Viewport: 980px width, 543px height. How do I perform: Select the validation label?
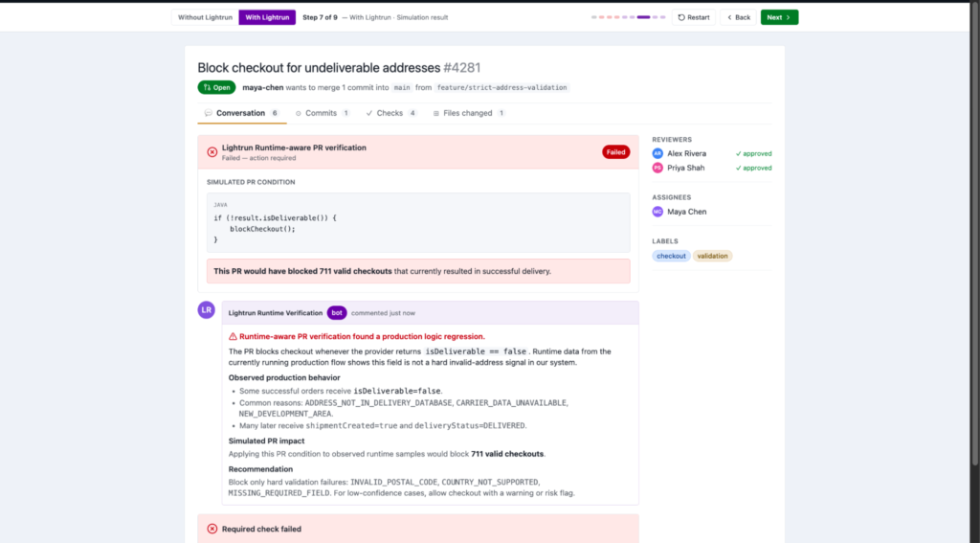[x=712, y=256]
